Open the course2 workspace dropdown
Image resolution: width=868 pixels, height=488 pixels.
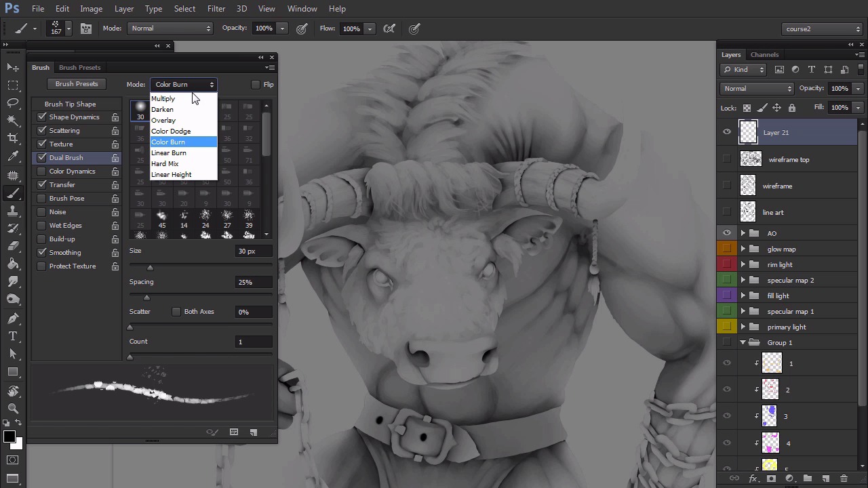pos(822,29)
